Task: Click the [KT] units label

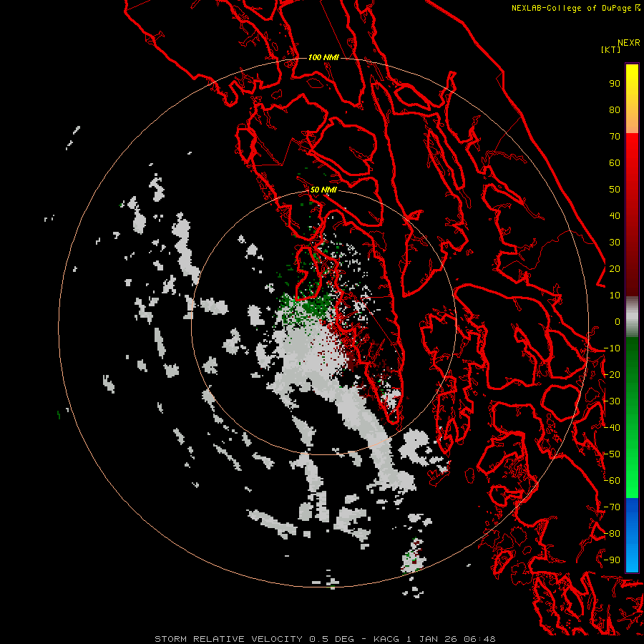Action: coord(610,49)
